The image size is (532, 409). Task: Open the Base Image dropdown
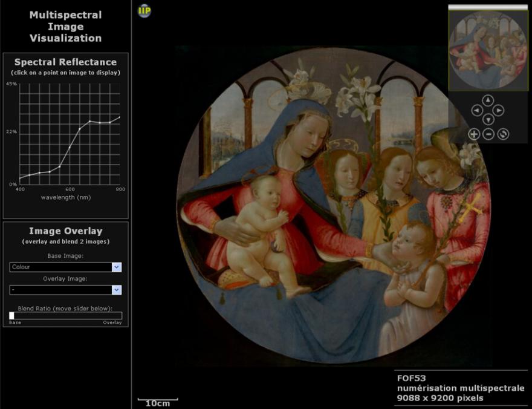[117, 267]
